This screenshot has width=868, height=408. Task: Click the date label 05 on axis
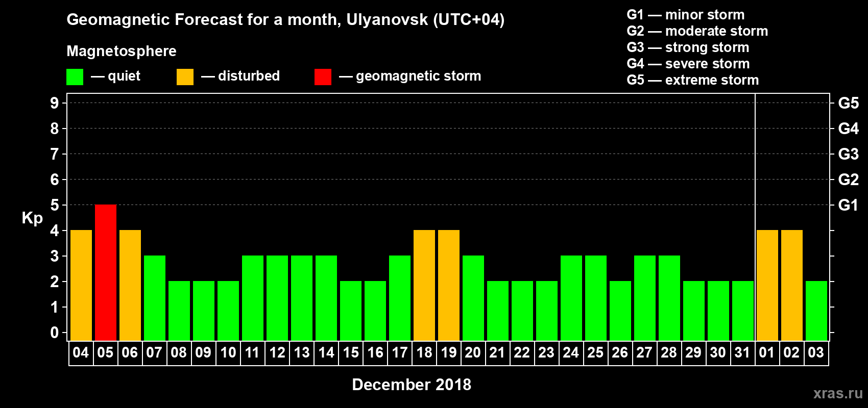click(x=105, y=353)
